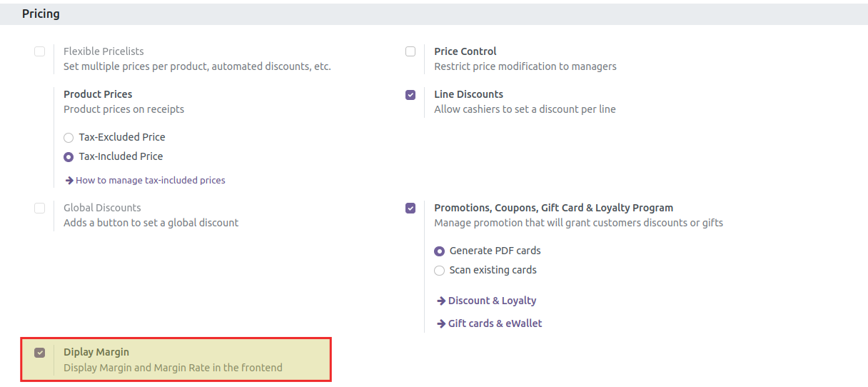Uncheck Promotions, Coupons, Gift Card & Loyalty checkbox
This screenshot has height=387, width=868.
click(410, 208)
